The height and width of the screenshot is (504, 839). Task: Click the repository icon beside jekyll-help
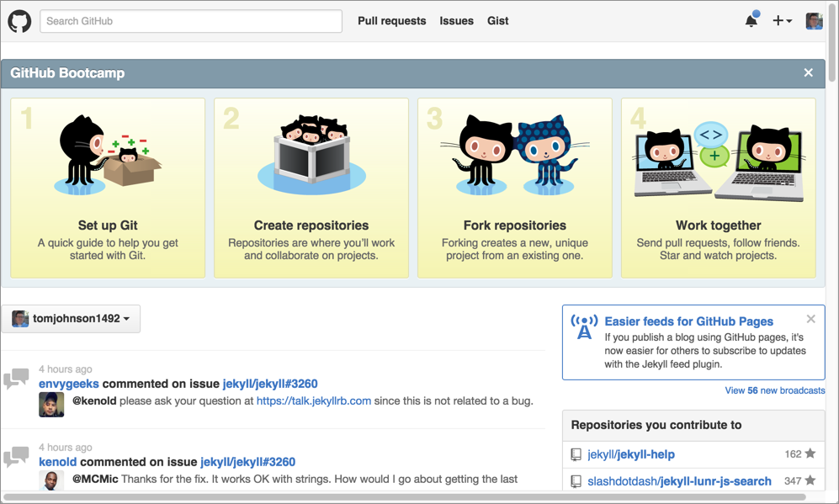click(x=576, y=454)
